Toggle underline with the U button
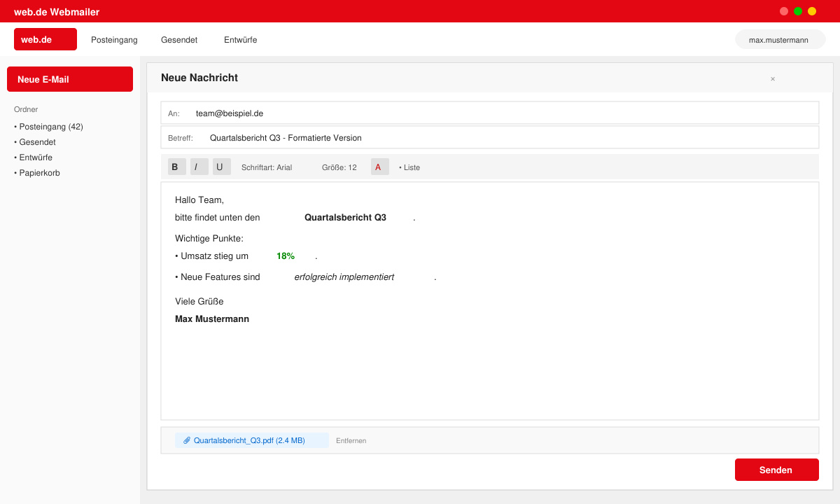This screenshot has width=840, height=504. point(222,167)
